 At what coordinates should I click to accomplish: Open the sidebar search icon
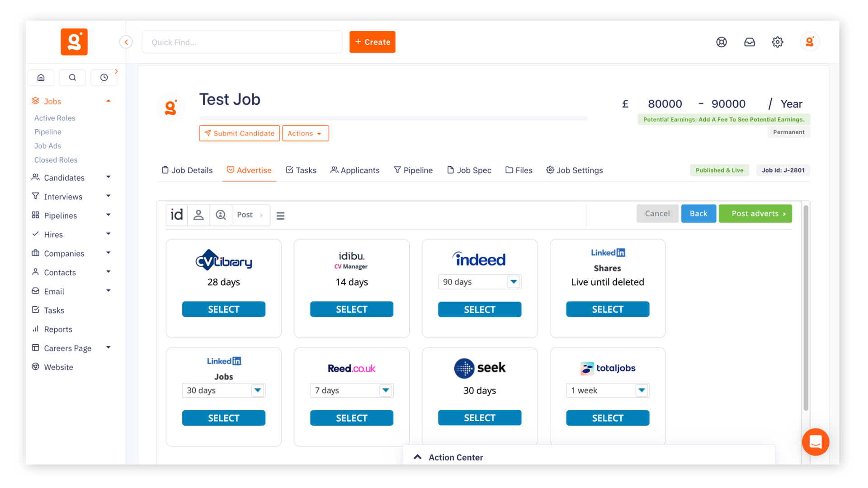pos(72,77)
